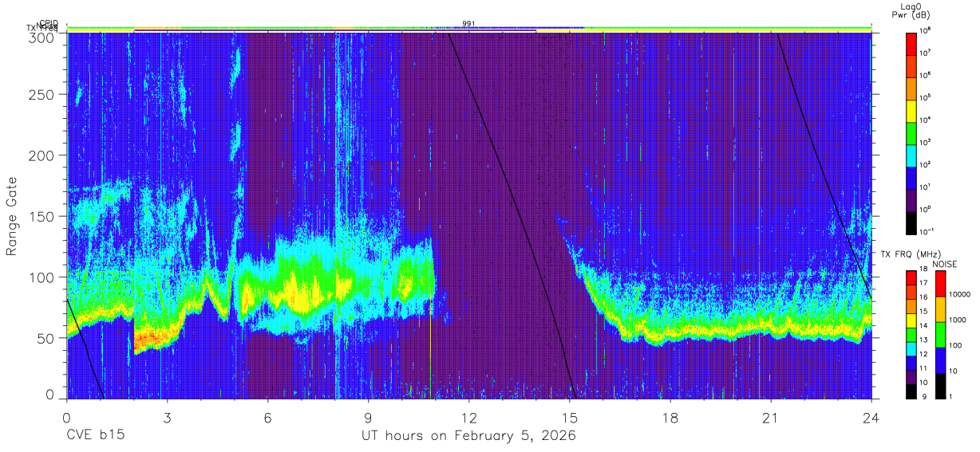Click the 'NOISE' colorbar title
The height and width of the screenshot is (452, 980).
tap(945, 264)
